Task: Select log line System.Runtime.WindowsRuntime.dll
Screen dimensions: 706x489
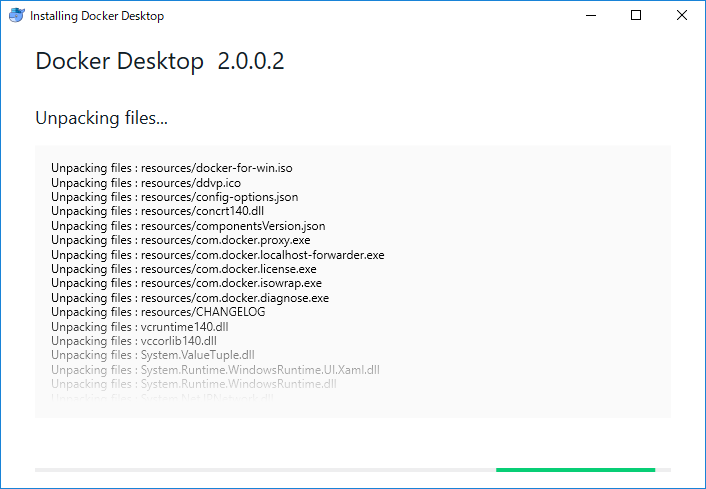Action: [x=194, y=384]
